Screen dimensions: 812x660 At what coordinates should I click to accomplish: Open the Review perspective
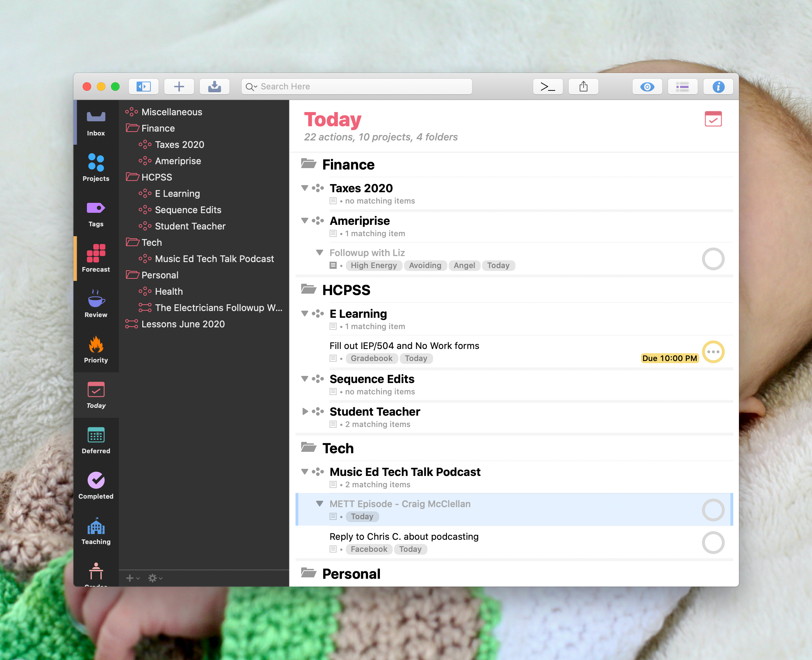pos(96,304)
